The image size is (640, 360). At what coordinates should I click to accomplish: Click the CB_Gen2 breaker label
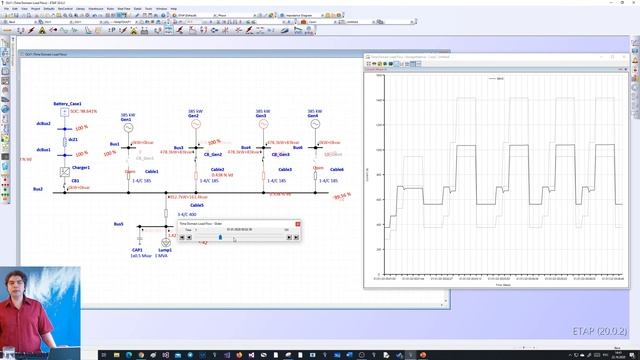point(213,155)
